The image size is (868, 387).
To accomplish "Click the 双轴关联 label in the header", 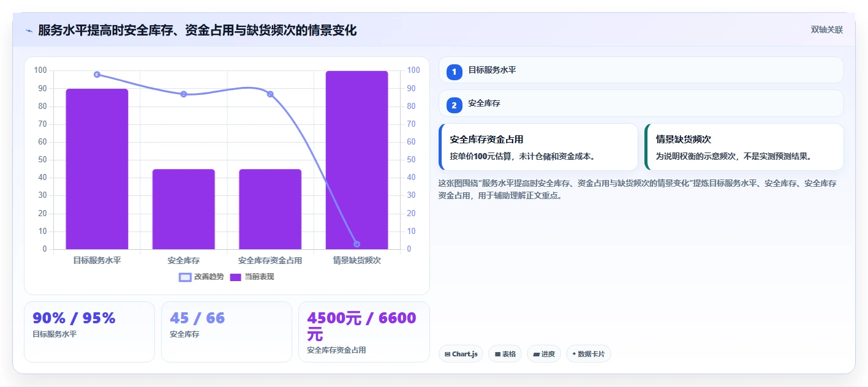I will 827,30.
